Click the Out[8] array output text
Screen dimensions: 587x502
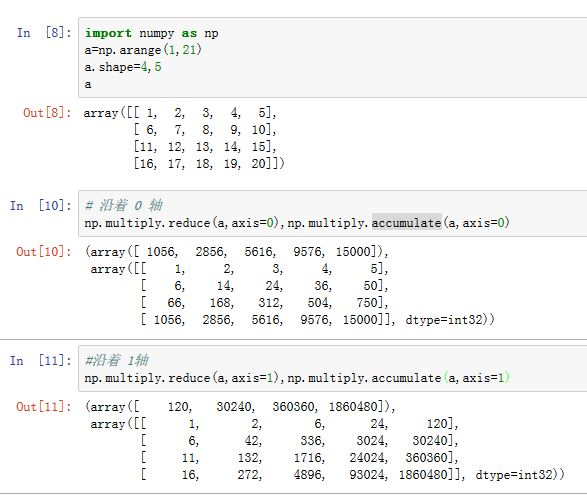(183, 138)
